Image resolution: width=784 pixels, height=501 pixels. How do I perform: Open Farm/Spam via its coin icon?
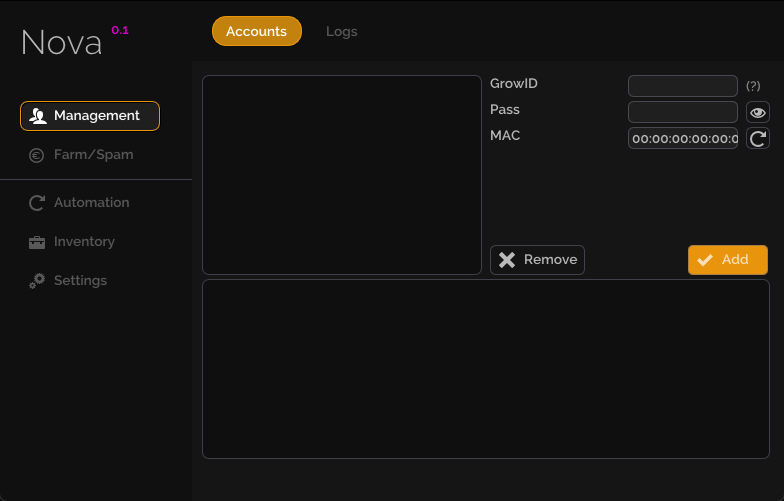(37, 155)
